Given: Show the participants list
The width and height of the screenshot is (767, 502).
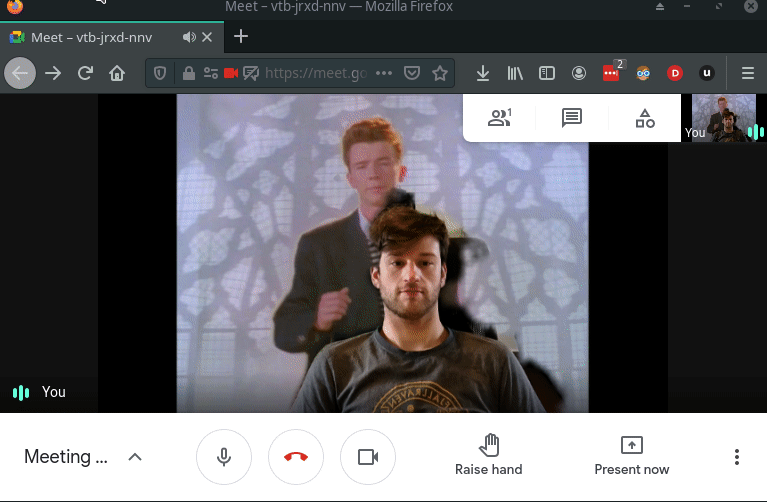Looking at the screenshot, I should pos(499,118).
